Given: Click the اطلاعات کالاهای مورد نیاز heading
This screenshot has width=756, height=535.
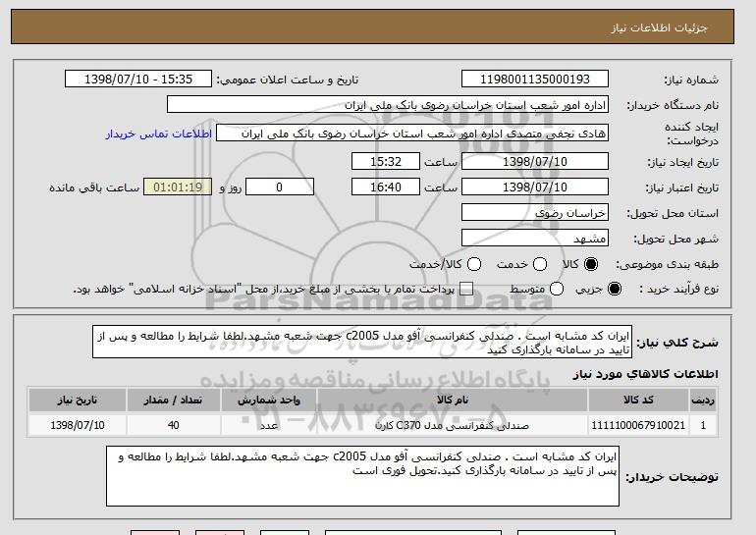Looking at the screenshot, I should pos(646,374).
